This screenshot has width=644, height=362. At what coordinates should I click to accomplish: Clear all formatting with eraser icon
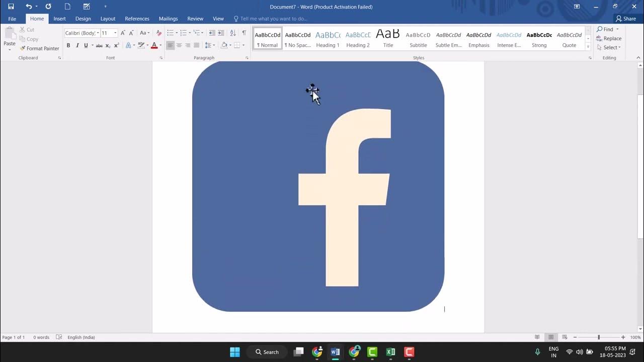coord(159,33)
